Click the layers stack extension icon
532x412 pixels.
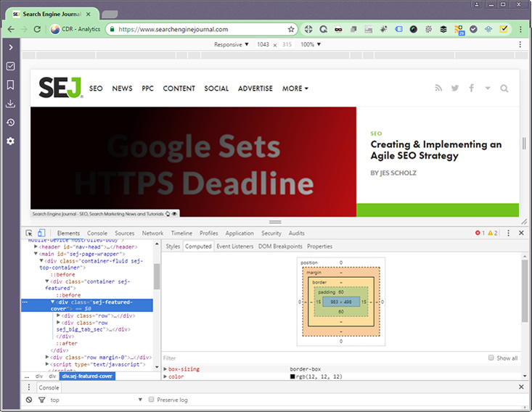(x=443, y=29)
